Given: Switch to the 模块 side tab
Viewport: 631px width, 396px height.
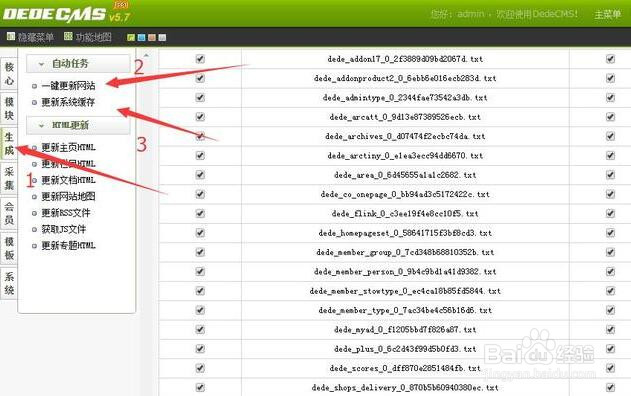Looking at the screenshot, I should [x=9, y=109].
